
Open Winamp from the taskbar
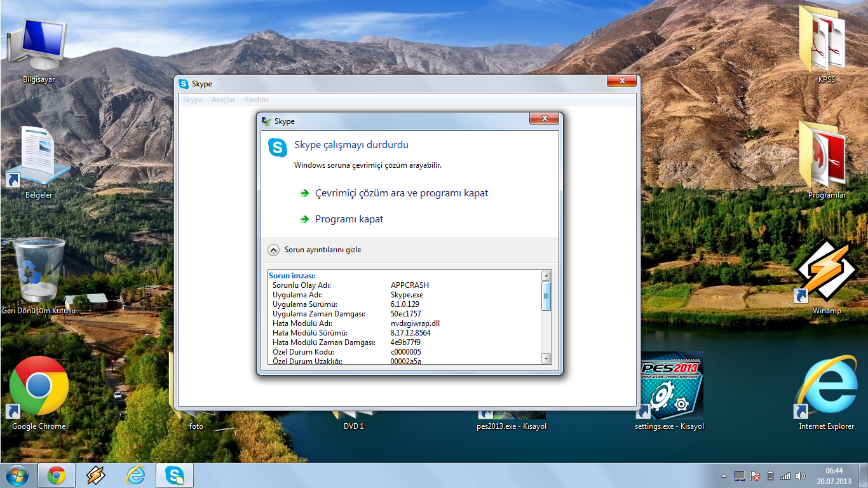[96, 475]
